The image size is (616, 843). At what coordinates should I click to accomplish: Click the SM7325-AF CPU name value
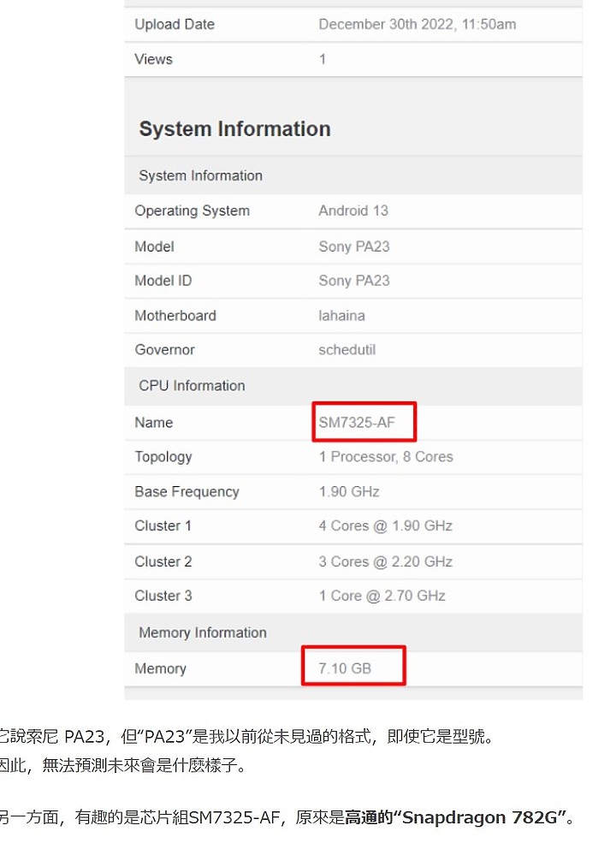[357, 423]
